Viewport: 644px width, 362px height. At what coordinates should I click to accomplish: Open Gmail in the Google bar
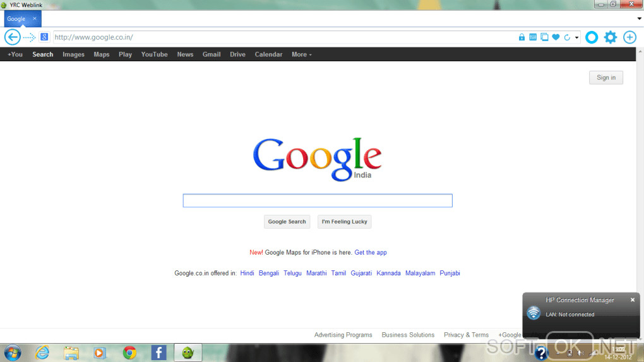212,54
